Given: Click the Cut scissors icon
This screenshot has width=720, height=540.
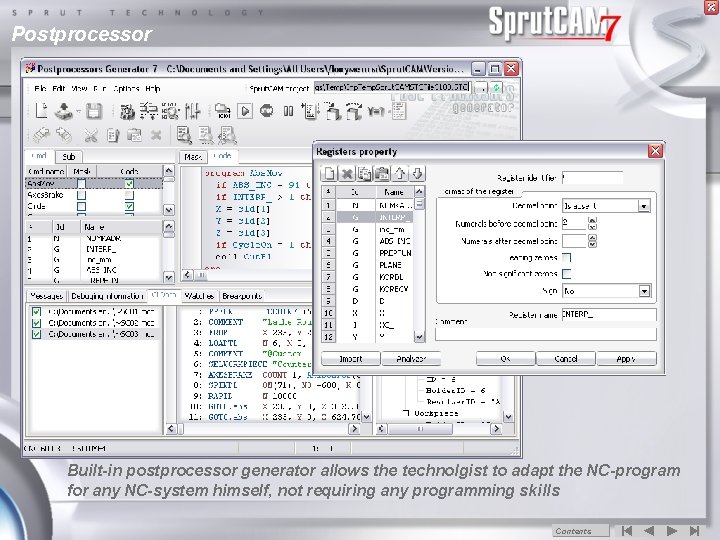Looking at the screenshot, I should pyautogui.click(x=90, y=135).
